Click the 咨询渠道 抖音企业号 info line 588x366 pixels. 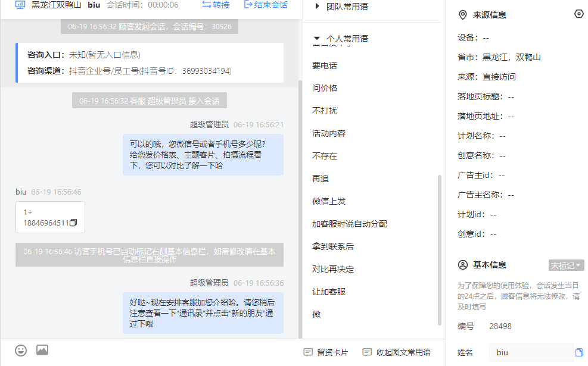tap(129, 71)
